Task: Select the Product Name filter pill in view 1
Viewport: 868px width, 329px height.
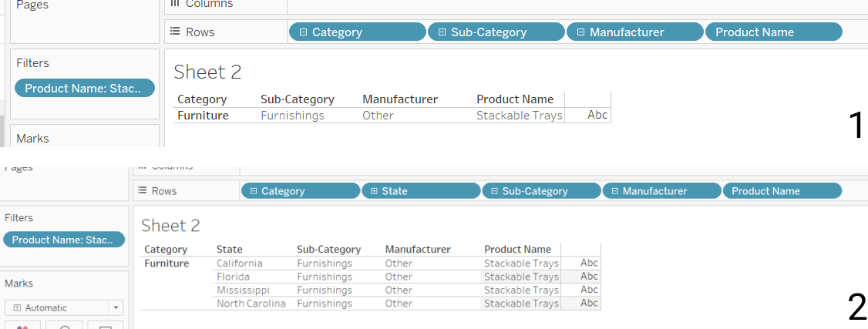Action: [x=83, y=88]
